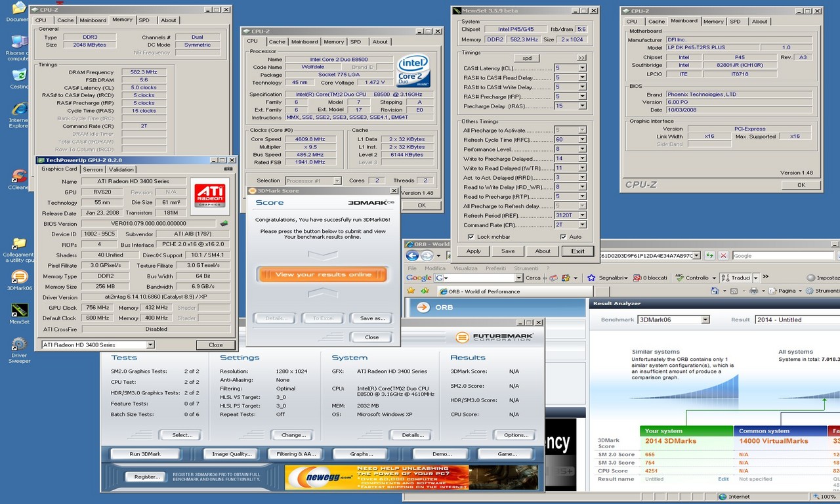Click the add to favorites star-plus icon
The height and width of the screenshot is (504, 840).
tap(425, 291)
